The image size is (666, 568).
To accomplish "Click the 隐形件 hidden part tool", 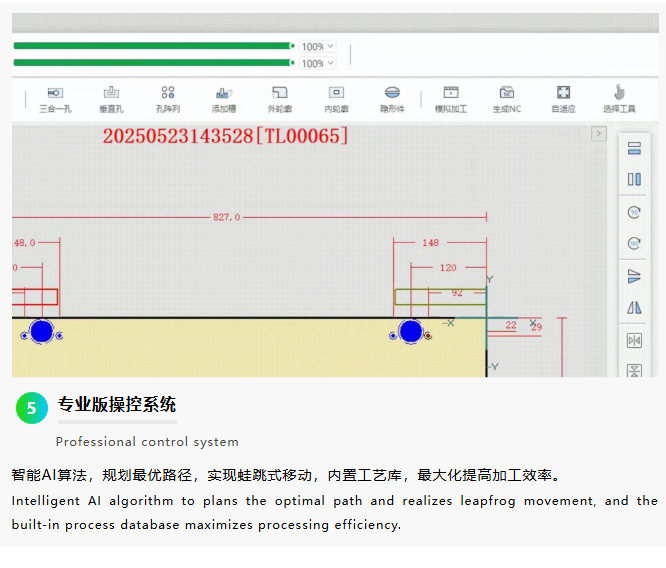I will tap(392, 98).
